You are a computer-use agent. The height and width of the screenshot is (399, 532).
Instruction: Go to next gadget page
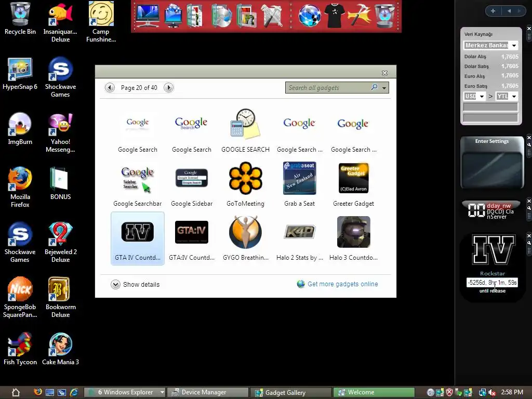click(x=169, y=87)
